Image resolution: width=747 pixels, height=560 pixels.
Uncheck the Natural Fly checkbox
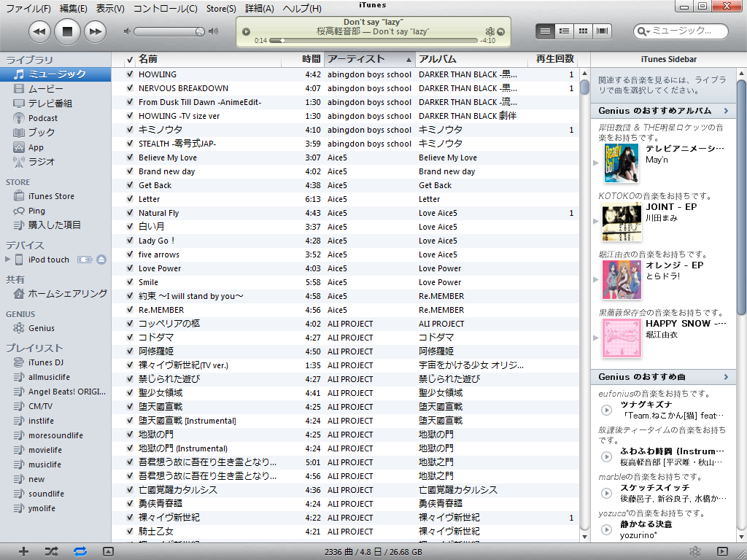(x=130, y=213)
